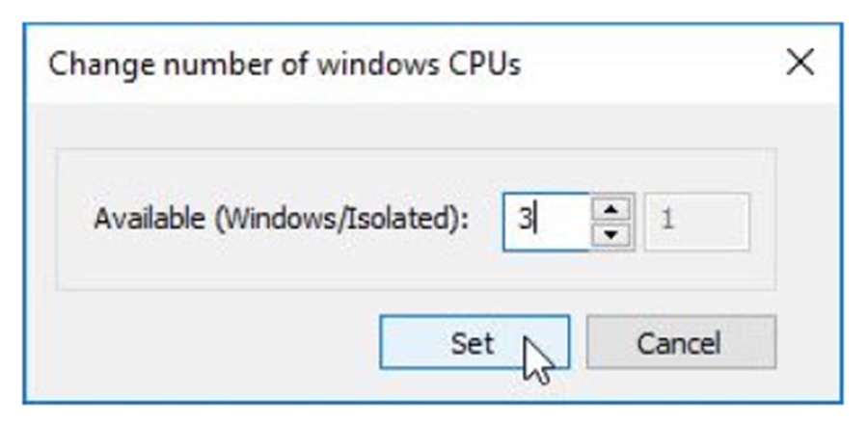Focus the field containing the number 3
Screen dimensions: 868x423
click(545, 222)
